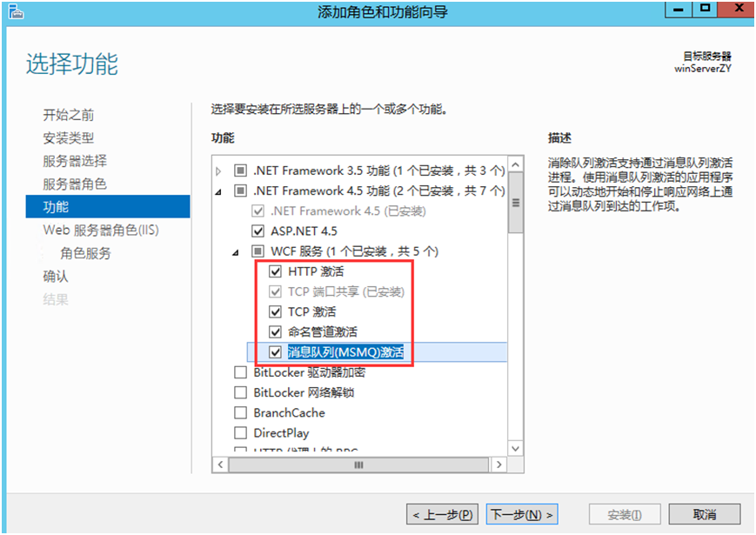Click the wizard icon in the title bar
Image resolution: width=756 pixels, height=535 pixels.
(16, 11)
